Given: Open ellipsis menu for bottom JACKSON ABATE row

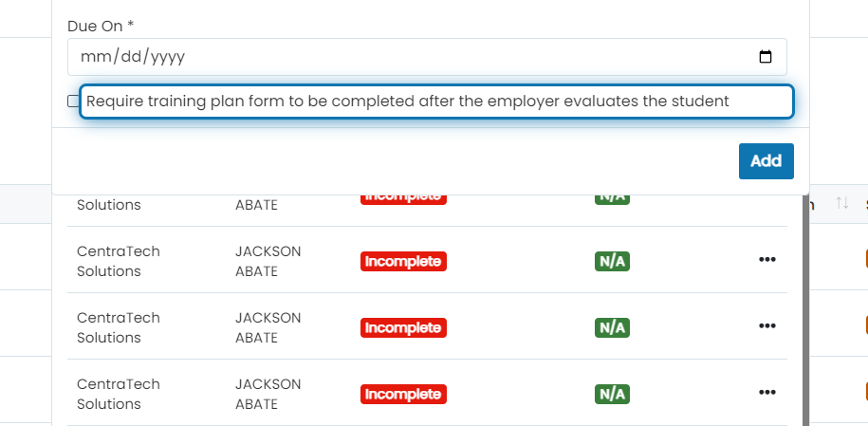Looking at the screenshot, I should (x=766, y=392).
